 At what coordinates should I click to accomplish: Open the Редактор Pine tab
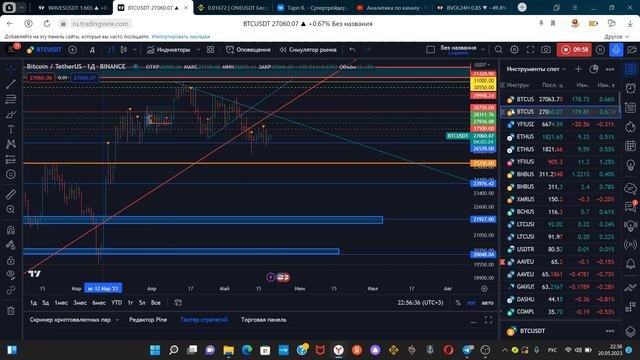[148, 320]
